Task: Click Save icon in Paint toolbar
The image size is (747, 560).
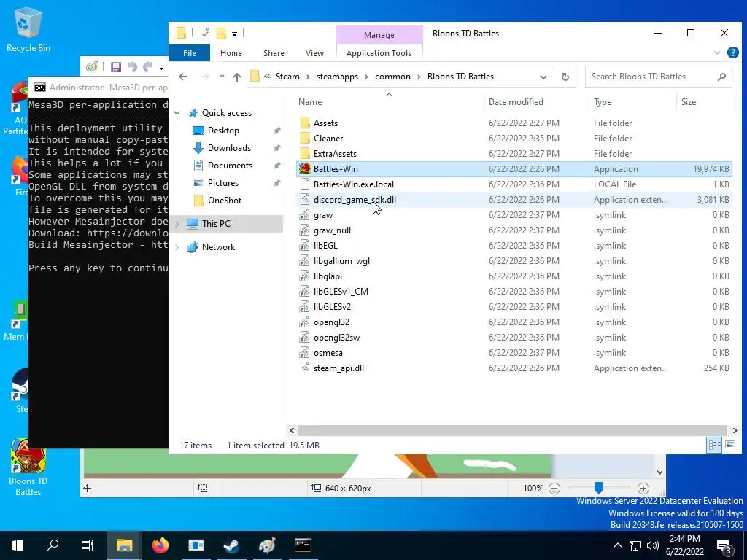Action: pos(116,67)
